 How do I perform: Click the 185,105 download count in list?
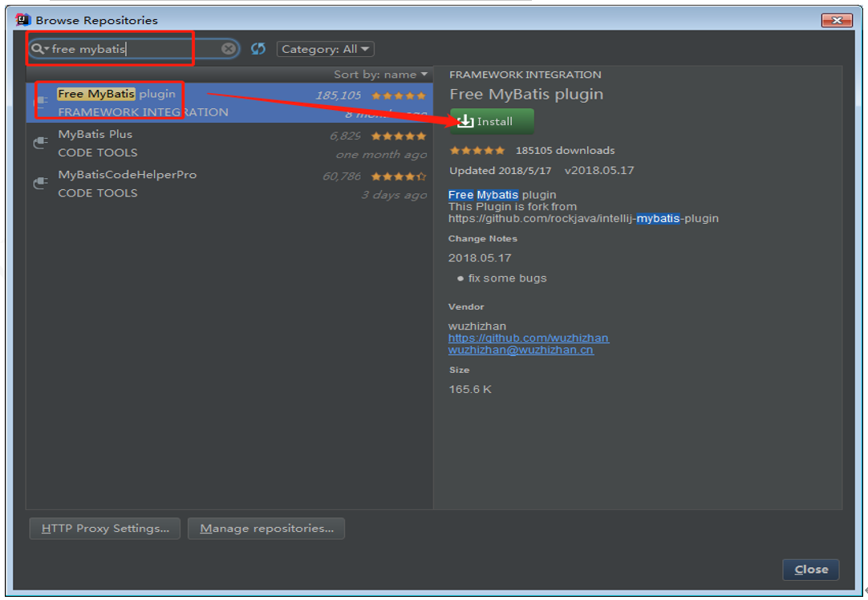click(x=339, y=95)
